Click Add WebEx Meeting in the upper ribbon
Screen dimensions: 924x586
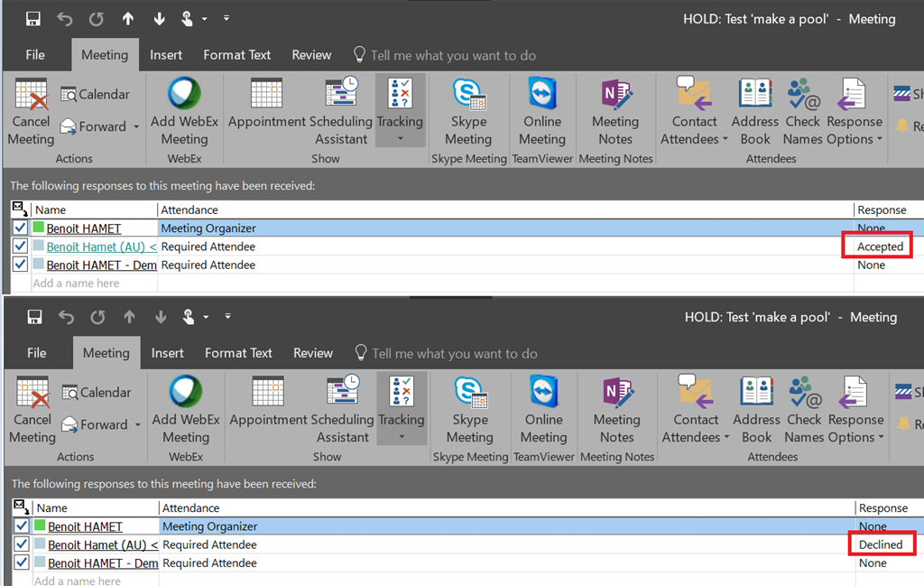tap(184, 111)
